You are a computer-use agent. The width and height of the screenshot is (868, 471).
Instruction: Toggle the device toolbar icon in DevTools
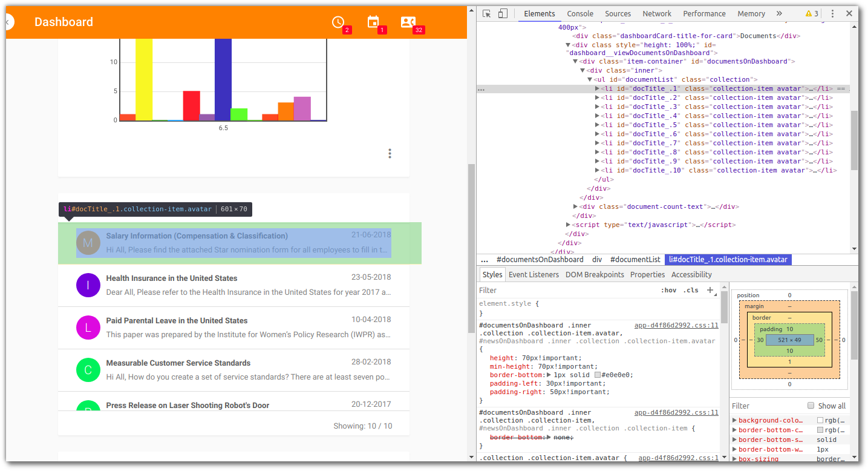point(503,13)
